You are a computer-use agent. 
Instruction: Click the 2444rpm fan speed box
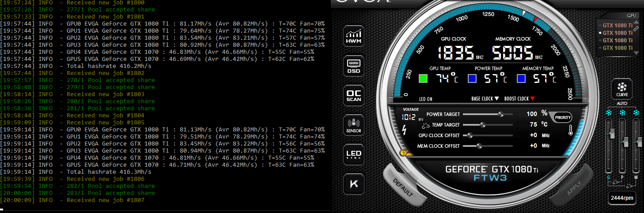click(622, 198)
